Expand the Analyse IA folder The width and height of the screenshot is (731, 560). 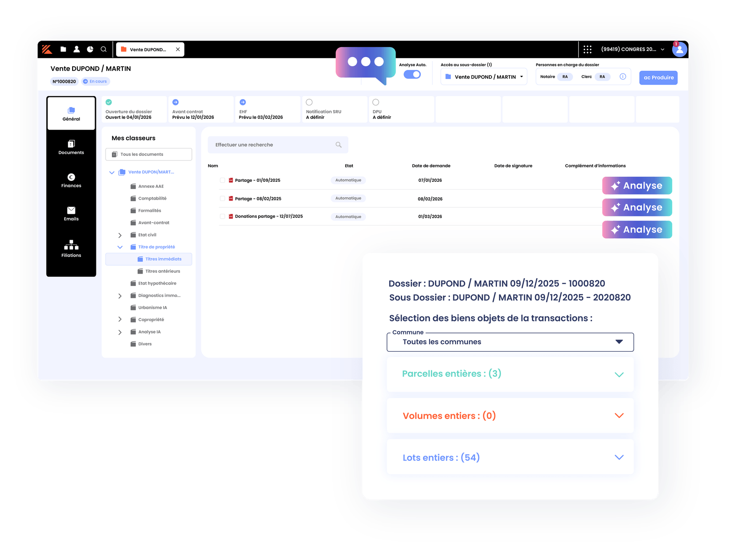120,332
